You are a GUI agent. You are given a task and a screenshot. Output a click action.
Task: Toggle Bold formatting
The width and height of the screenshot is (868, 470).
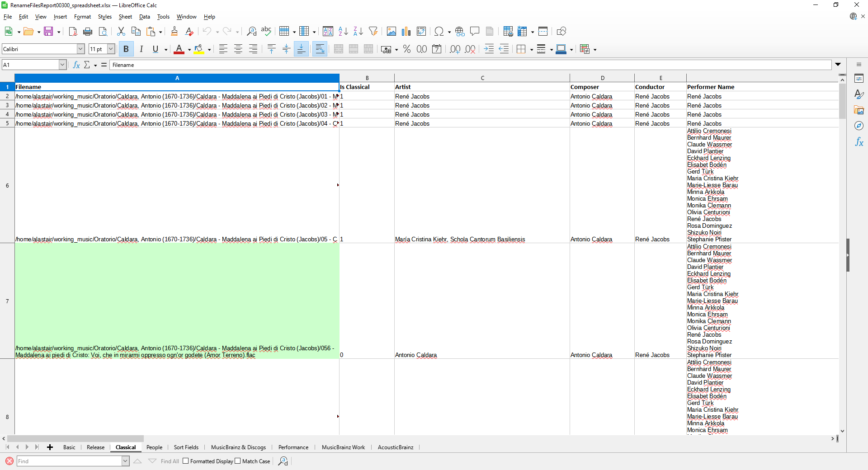click(126, 49)
